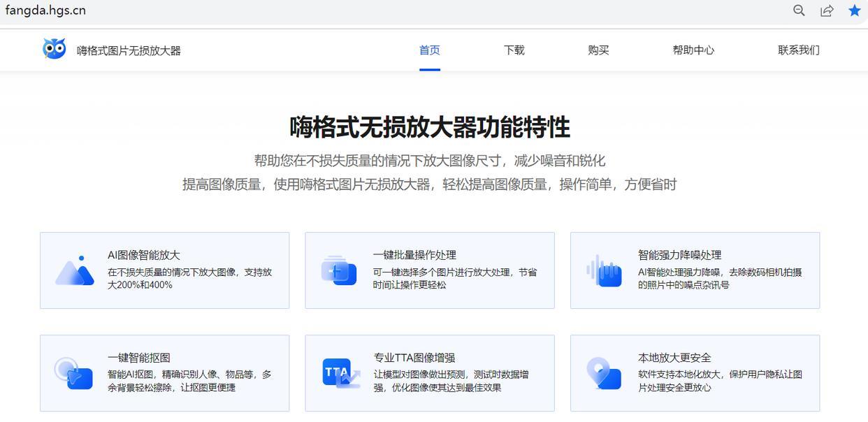Click the 本地放大更安全 location pin icon
Image resolution: width=868 pixels, height=422 pixels.
point(604,373)
